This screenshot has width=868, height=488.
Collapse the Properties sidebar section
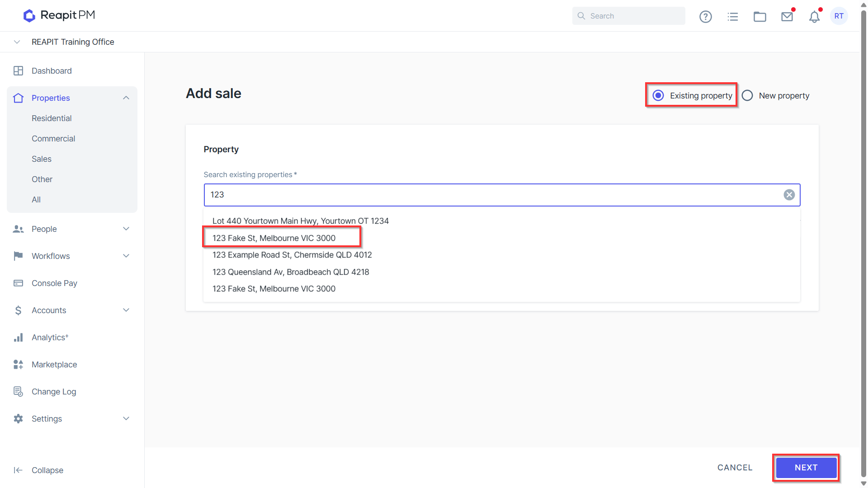pyautogui.click(x=126, y=98)
